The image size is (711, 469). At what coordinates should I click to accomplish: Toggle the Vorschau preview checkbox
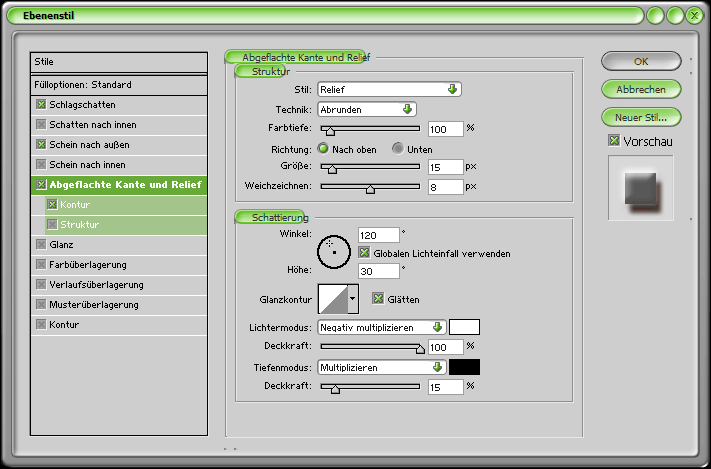pyautogui.click(x=614, y=141)
